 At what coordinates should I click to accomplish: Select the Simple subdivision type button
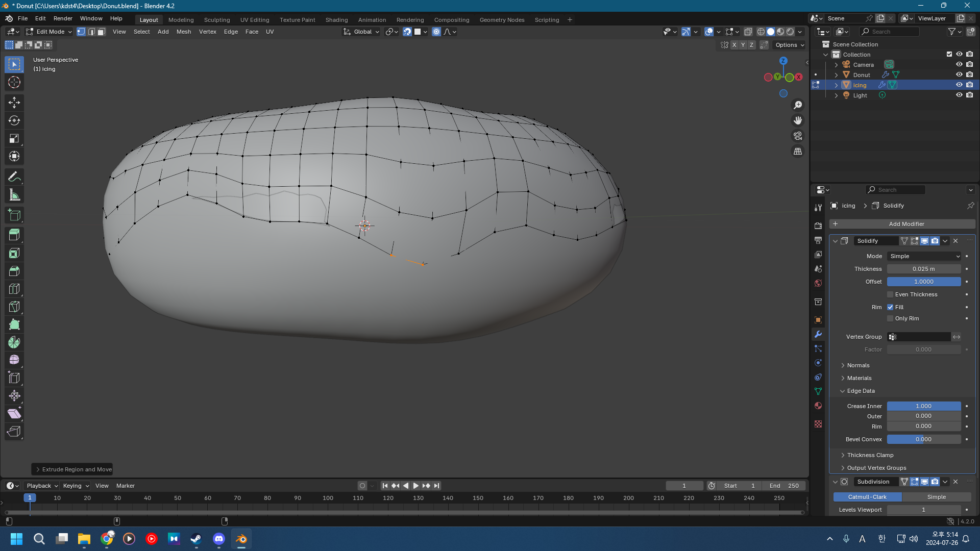coord(936,497)
